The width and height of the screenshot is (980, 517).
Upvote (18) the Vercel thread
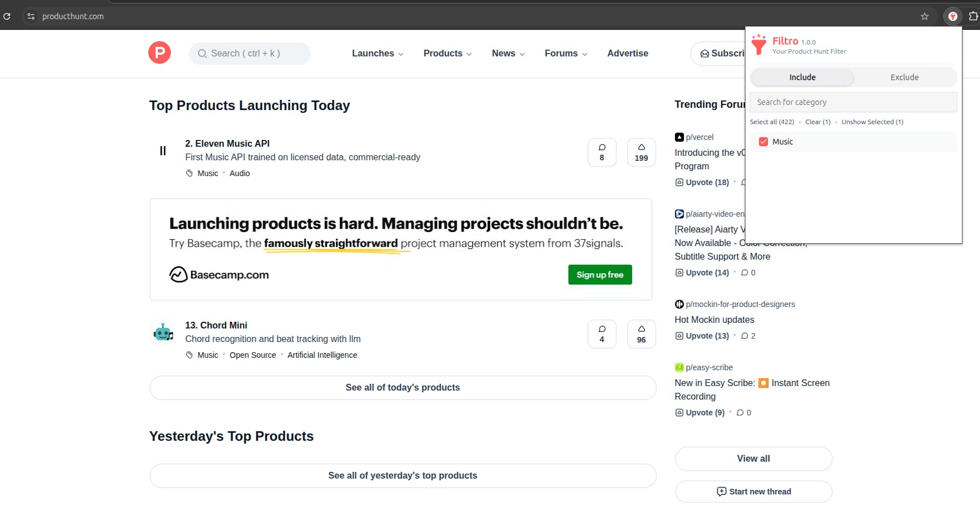pyautogui.click(x=702, y=182)
